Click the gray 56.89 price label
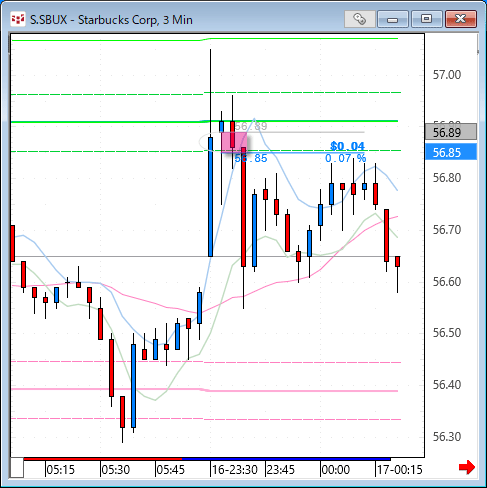Viewport: 487px width, 488px height. point(451,132)
